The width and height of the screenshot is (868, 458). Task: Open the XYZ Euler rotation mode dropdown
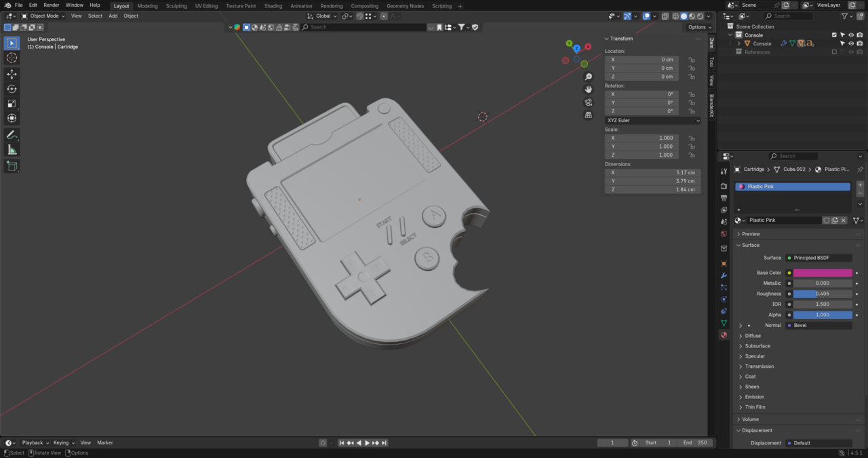652,121
